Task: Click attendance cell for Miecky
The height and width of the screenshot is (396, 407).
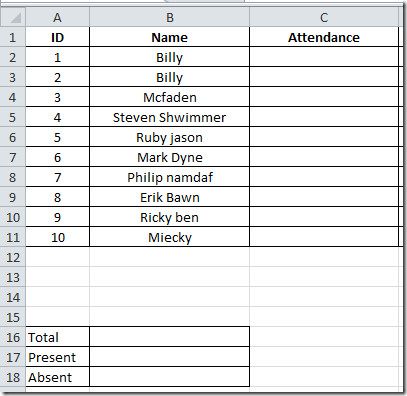Action: (324, 237)
